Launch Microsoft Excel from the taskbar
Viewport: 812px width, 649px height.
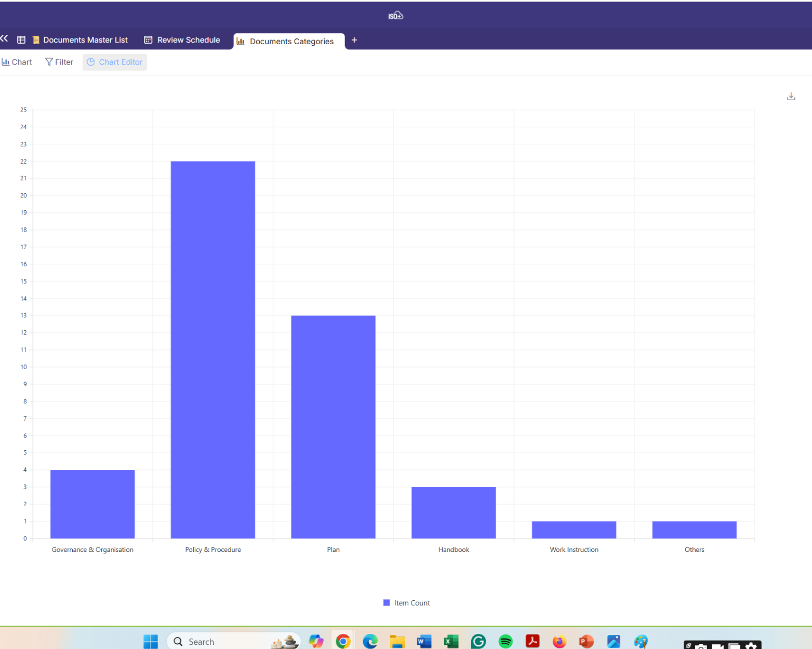click(x=451, y=642)
